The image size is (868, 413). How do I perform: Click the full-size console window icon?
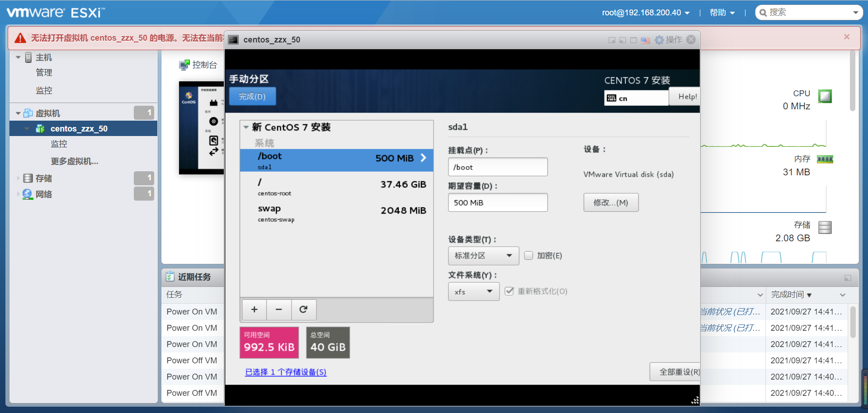coord(633,40)
